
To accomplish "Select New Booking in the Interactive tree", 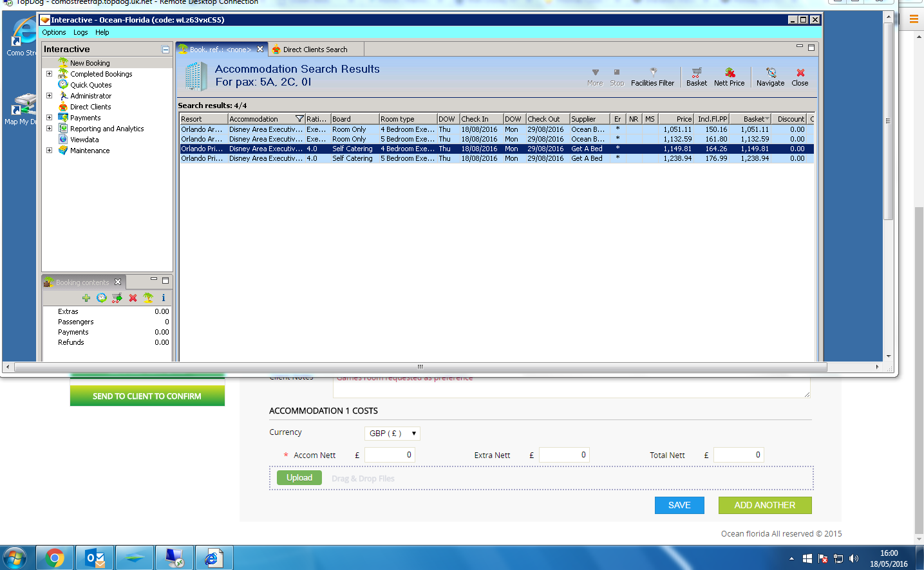I will 90,63.
